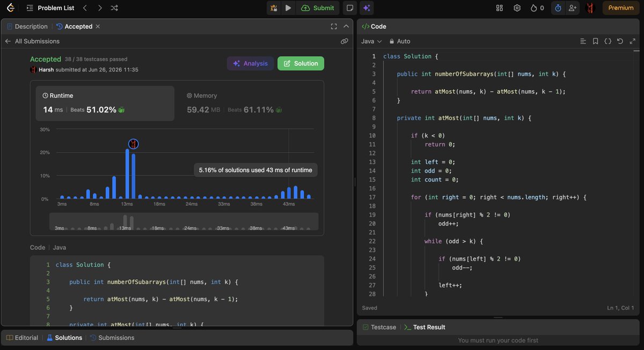Screen dimensions: 644x350
Task: Click the green Solution button
Action: pyautogui.click(x=301, y=63)
